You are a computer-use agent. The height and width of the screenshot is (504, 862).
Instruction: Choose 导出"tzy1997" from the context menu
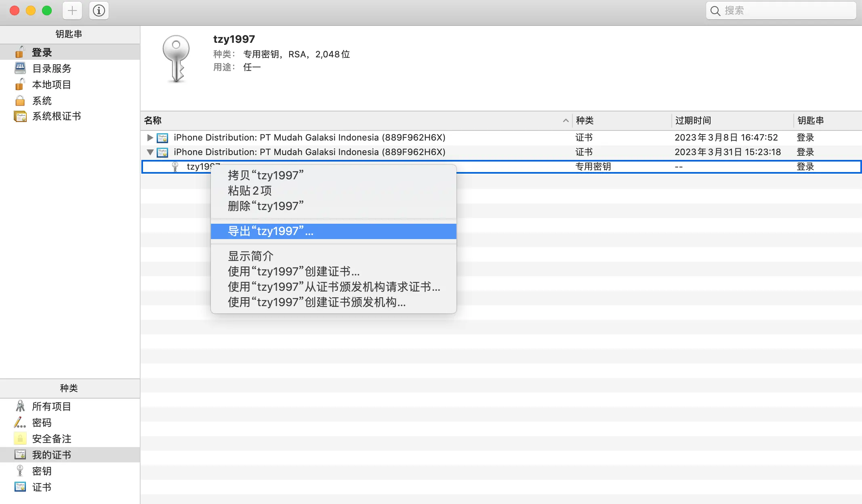tap(271, 231)
